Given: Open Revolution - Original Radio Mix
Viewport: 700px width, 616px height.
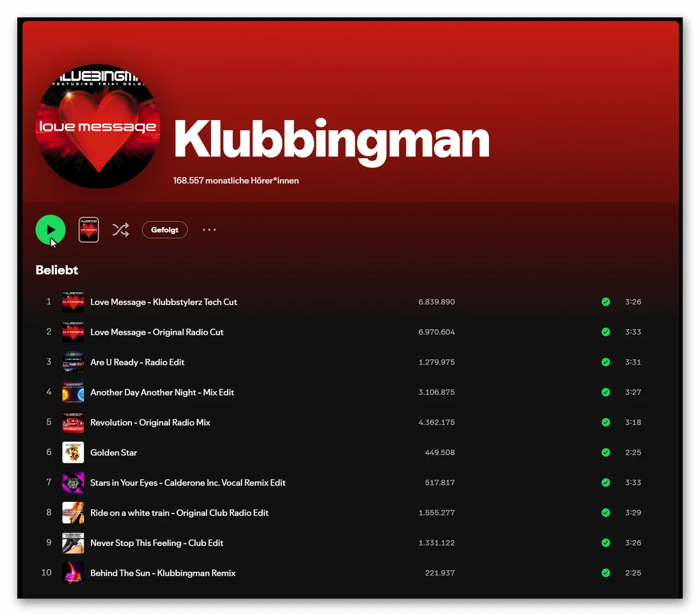Looking at the screenshot, I should point(150,422).
